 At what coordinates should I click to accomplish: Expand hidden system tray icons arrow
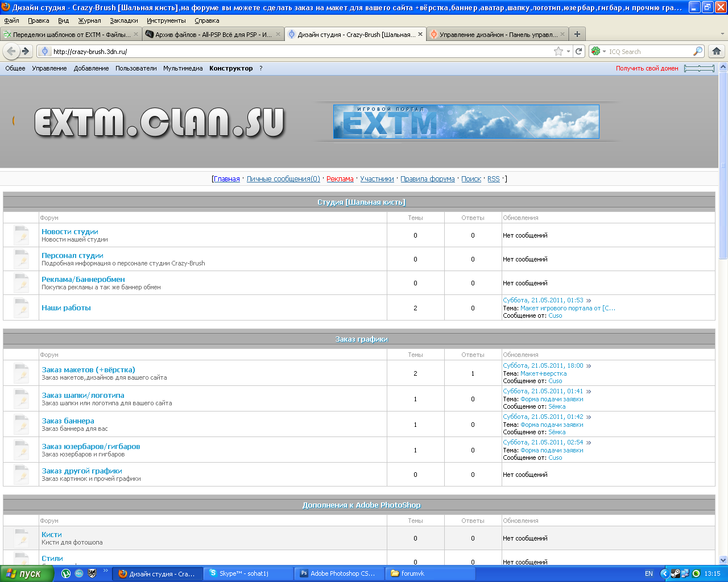(x=664, y=573)
